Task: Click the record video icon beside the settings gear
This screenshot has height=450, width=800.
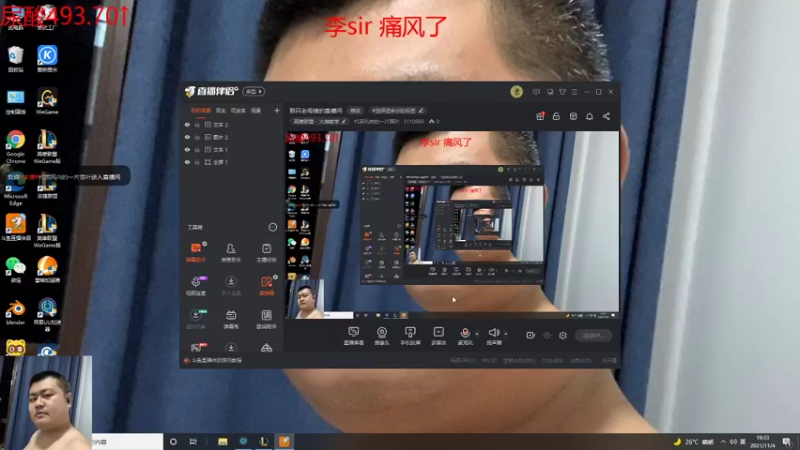Action: [x=530, y=335]
